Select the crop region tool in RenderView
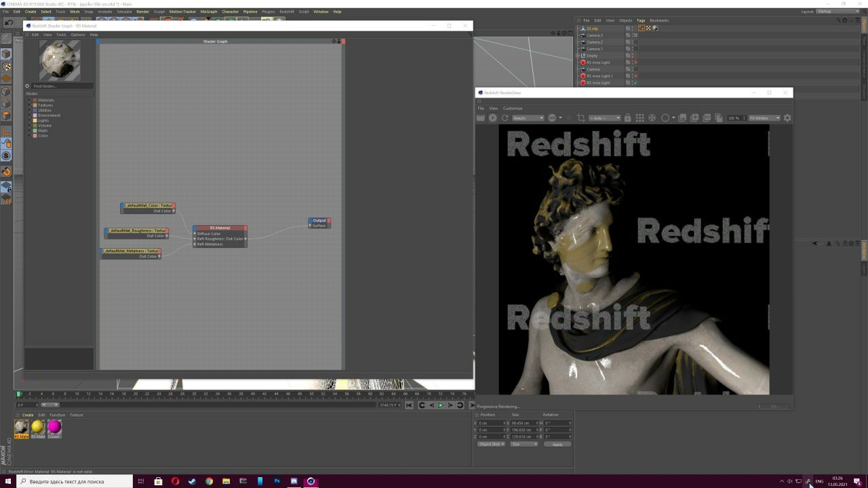 click(x=580, y=118)
